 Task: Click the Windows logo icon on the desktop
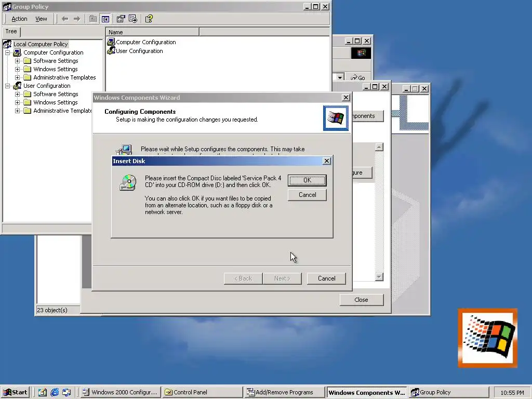point(488,338)
